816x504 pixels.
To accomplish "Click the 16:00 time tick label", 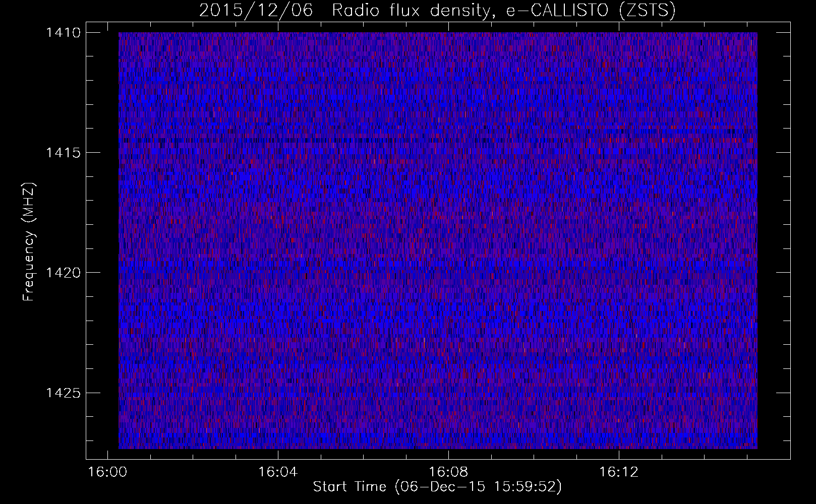I will pos(107,472).
